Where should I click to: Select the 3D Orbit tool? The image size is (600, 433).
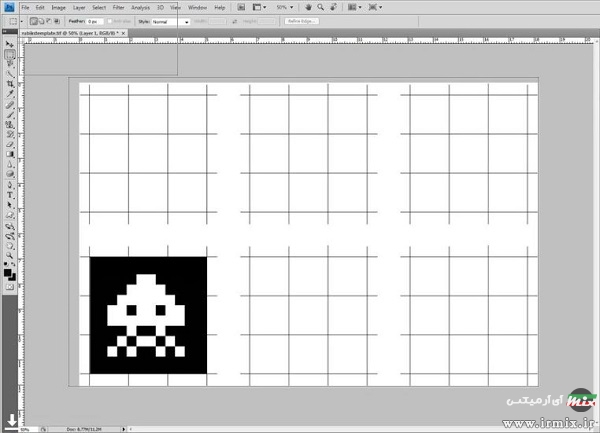pos(10,236)
